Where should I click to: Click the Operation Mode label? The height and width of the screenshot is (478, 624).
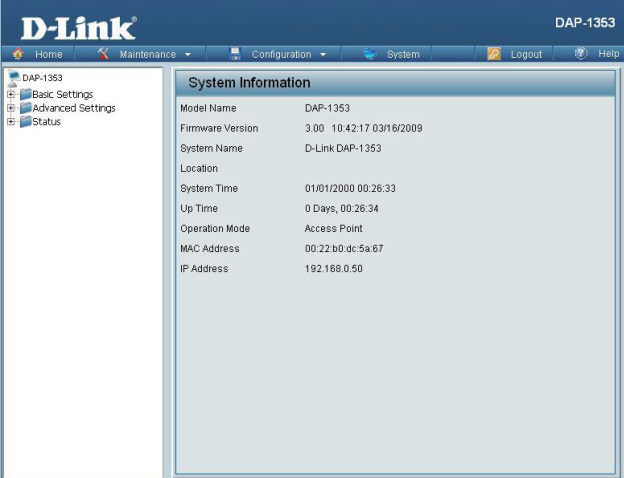coord(215,228)
